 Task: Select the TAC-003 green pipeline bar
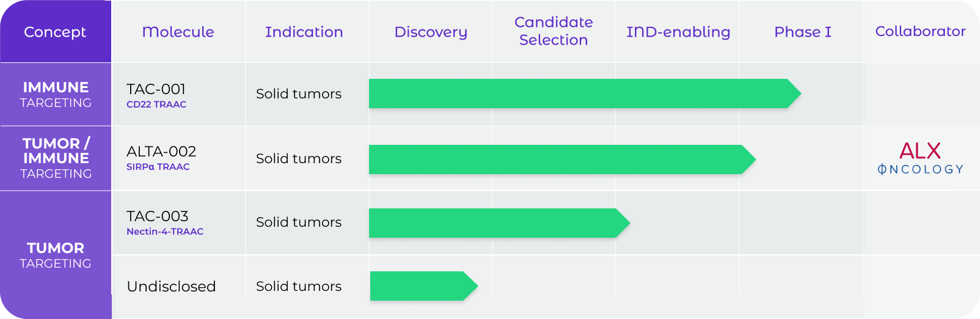tap(499, 223)
